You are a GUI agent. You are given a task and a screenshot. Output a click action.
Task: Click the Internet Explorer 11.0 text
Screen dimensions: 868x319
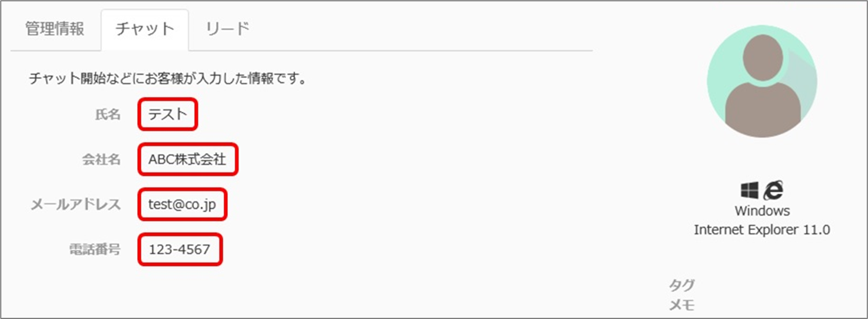(762, 230)
